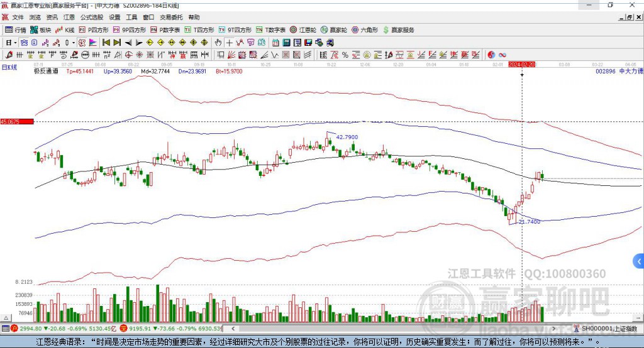The image size is (644, 348).
Task: Toggle the 权 price adjustment button
Action: tap(82, 43)
